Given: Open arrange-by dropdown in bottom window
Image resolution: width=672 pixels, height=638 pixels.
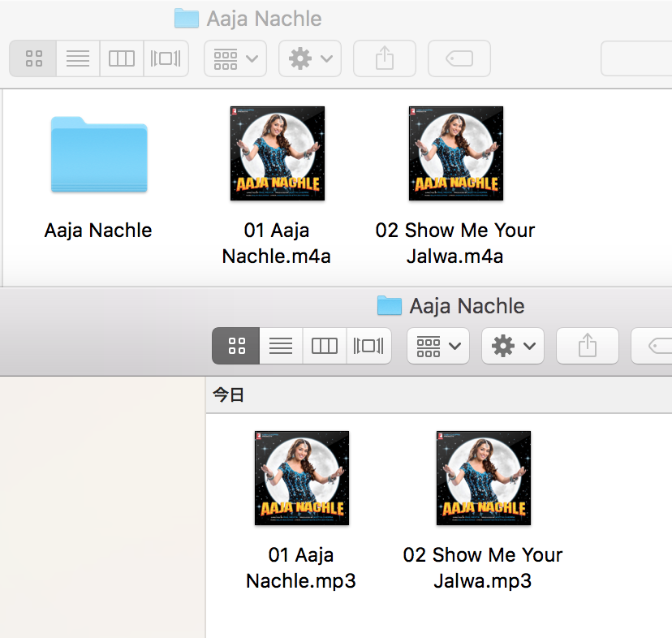Looking at the screenshot, I should coord(438,347).
